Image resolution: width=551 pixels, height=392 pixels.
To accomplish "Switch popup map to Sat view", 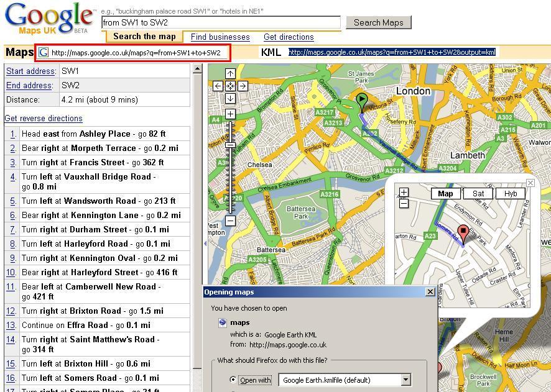I will [x=478, y=193].
